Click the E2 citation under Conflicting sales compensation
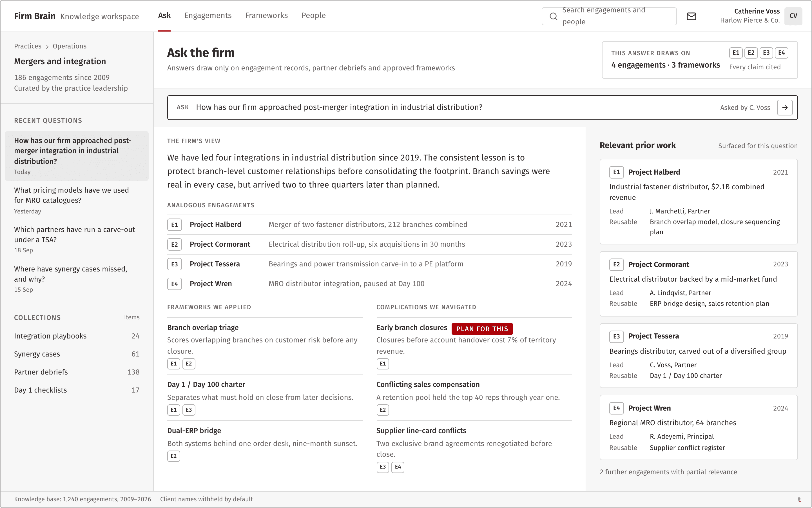812x508 pixels. [383, 410]
